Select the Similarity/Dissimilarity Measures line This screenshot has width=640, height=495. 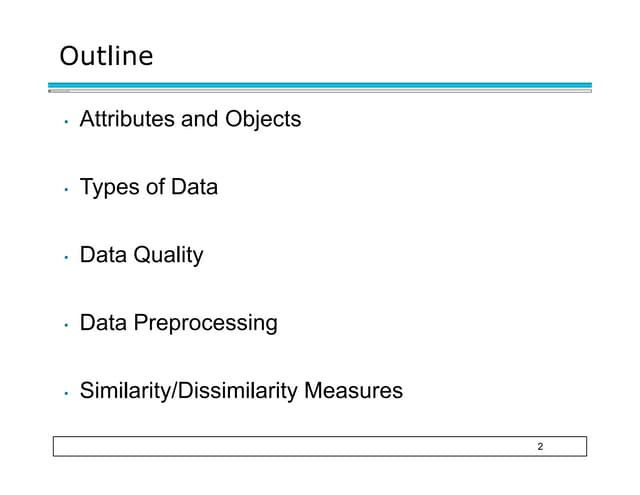click(x=241, y=391)
